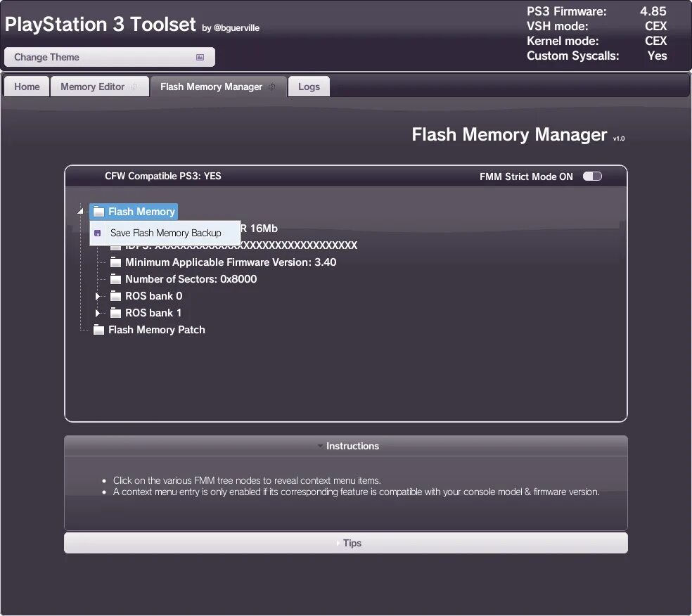Click the image icon in Change Theme box
692x616 pixels.
(x=200, y=58)
